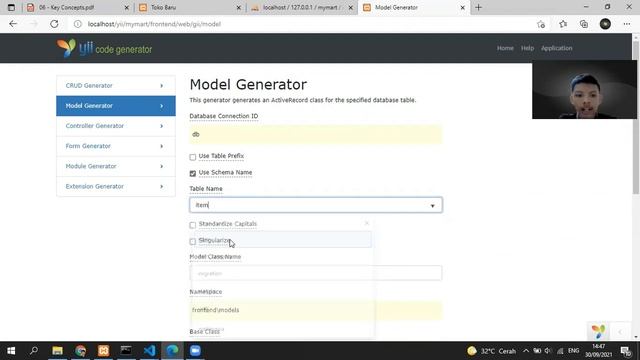Open Module Generator in the sidebar
The image size is (640, 360).
pyautogui.click(x=116, y=166)
